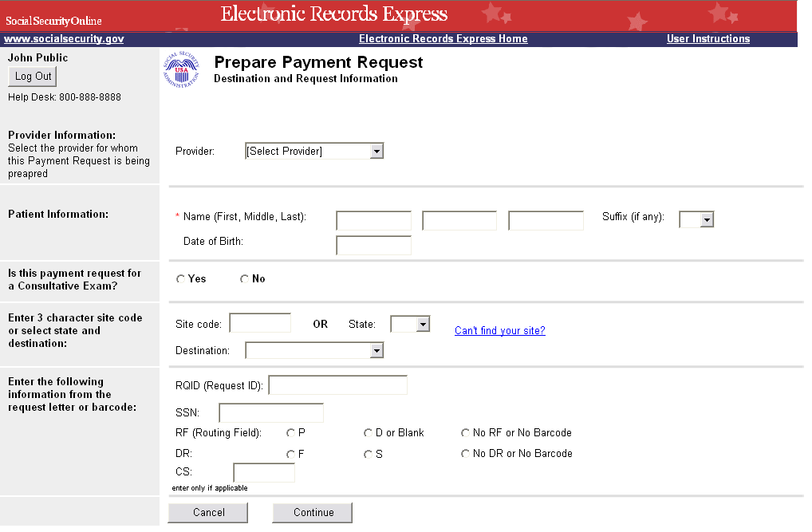Select No for Consultative Exam
Image resolution: width=812 pixels, height=532 pixels.
coord(244,279)
